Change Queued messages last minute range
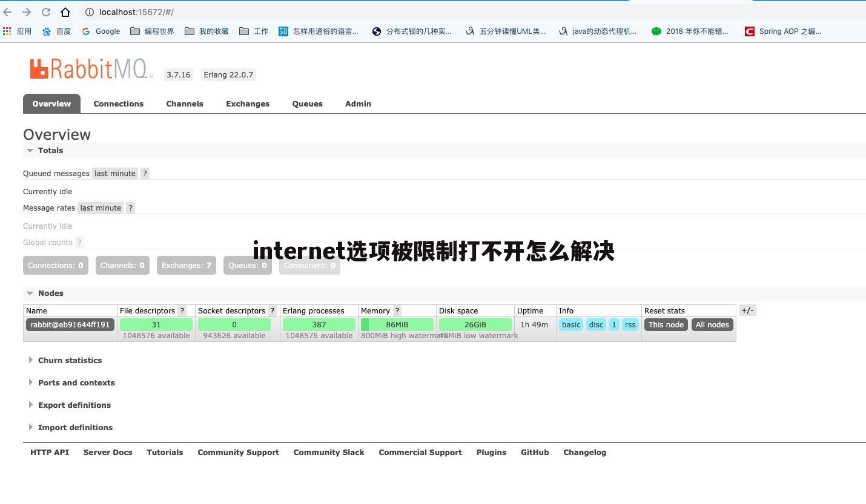The width and height of the screenshot is (866, 504). pyautogui.click(x=115, y=174)
